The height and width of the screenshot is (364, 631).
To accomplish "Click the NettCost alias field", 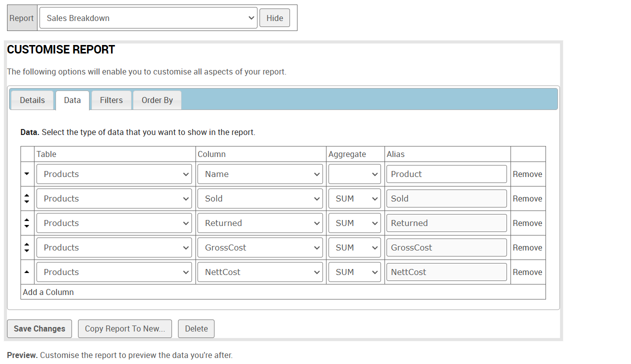I will pos(446,272).
